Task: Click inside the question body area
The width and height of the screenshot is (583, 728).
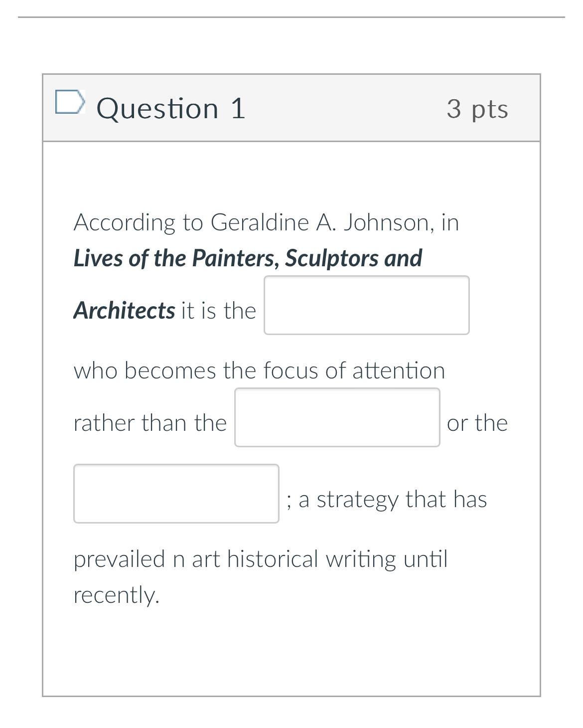Action: pos(291,648)
